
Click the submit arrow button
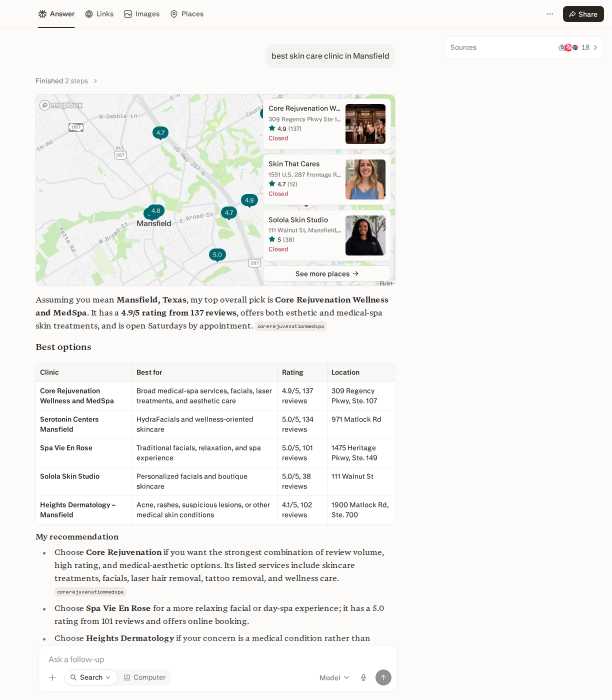point(383,677)
